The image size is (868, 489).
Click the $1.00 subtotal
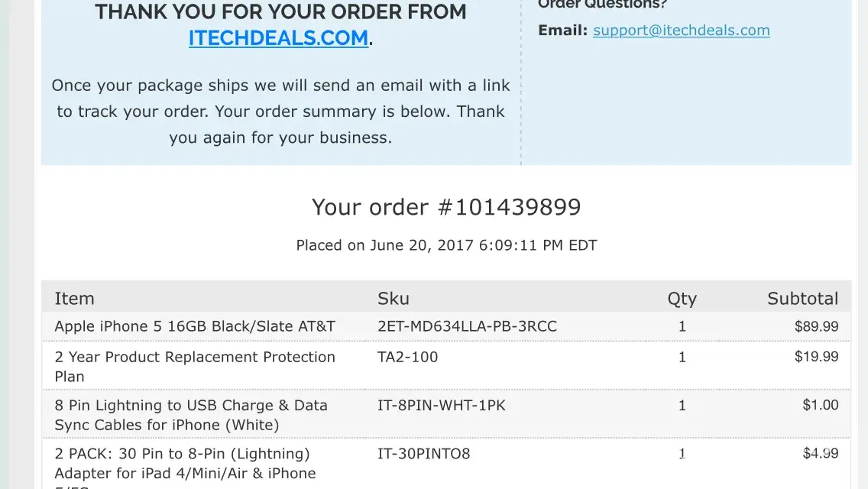pyautogui.click(x=820, y=406)
